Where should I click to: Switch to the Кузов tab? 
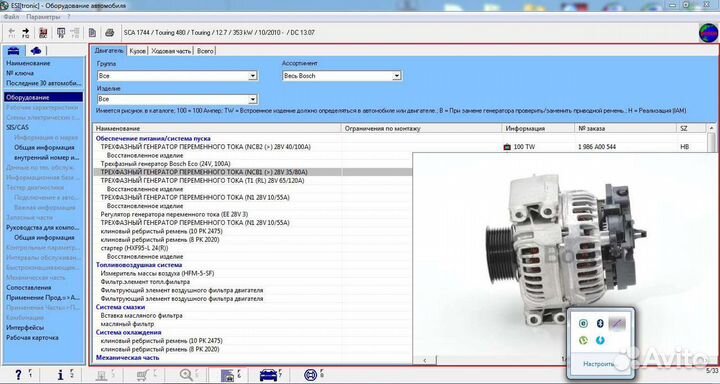pos(137,51)
